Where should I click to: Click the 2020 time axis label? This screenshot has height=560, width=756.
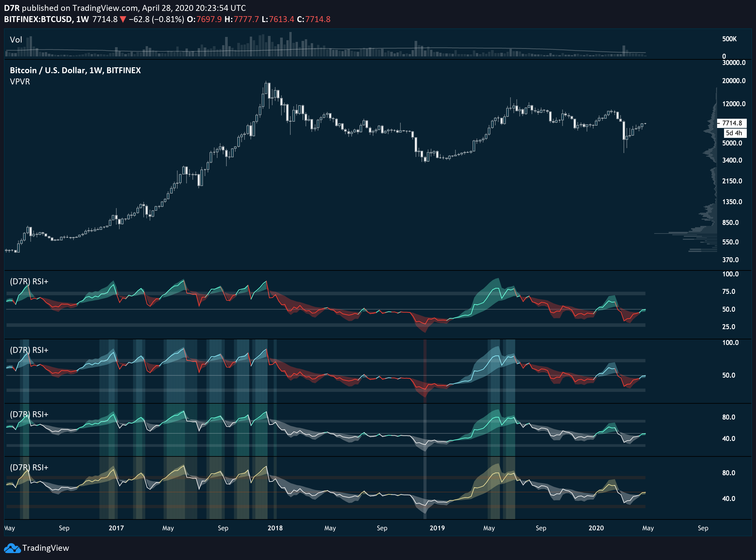click(x=596, y=528)
